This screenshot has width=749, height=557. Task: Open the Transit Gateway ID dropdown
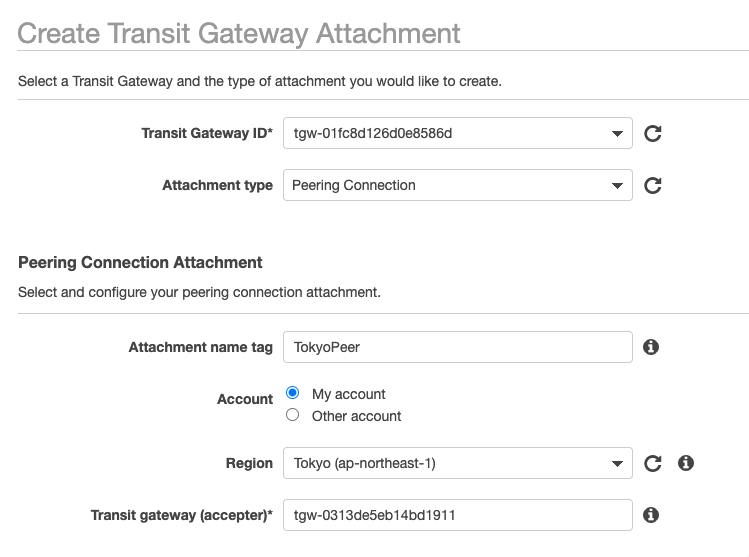(458, 133)
